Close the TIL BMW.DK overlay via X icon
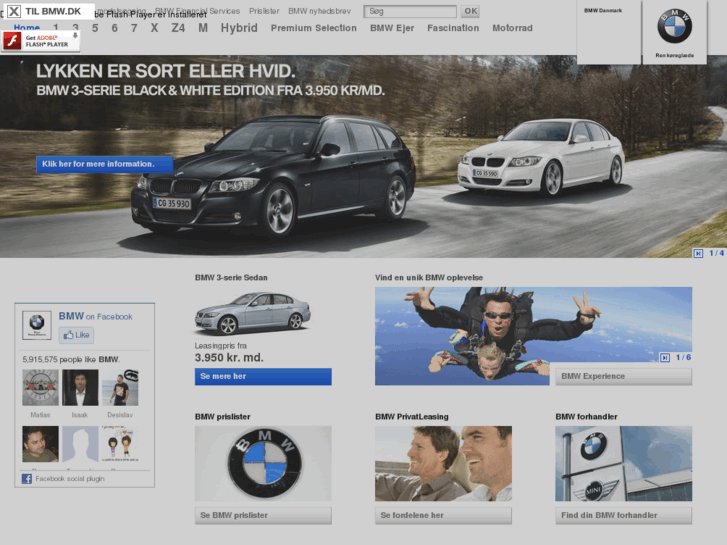 (14, 11)
